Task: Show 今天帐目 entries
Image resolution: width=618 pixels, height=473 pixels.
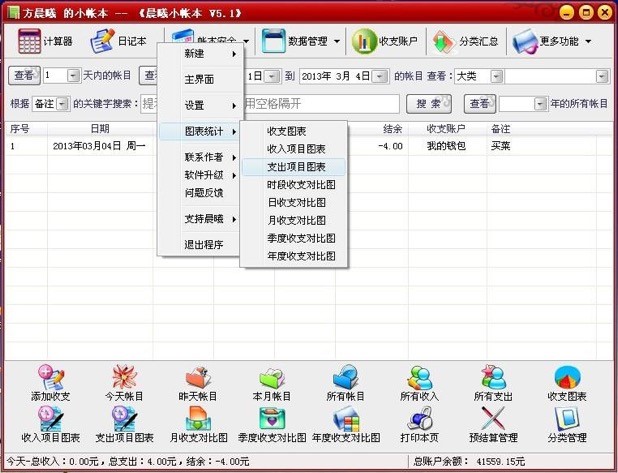Action: [124, 383]
